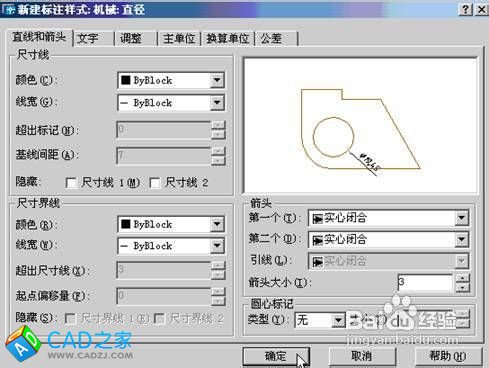The height and width of the screenshot is (368, 489).
Task: Open the 圆心标记 类型 dropdown
Action: (338, 320)
